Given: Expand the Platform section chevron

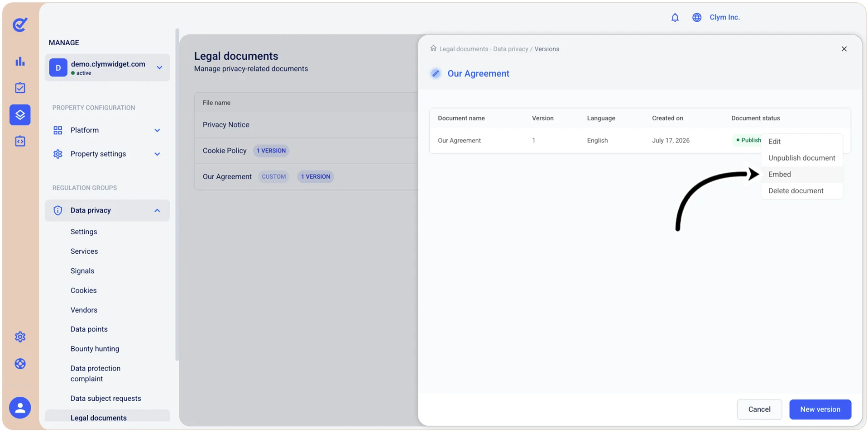Looking at the screenshot, I should point(157,130).
